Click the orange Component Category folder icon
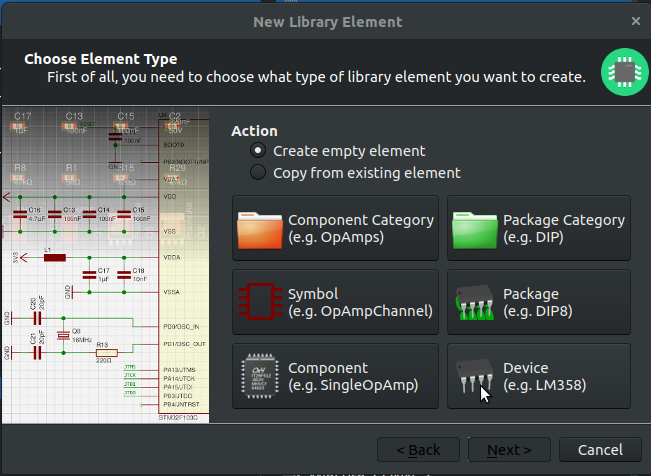The width and height of the screenshot is (651, 476). point(260,230)
